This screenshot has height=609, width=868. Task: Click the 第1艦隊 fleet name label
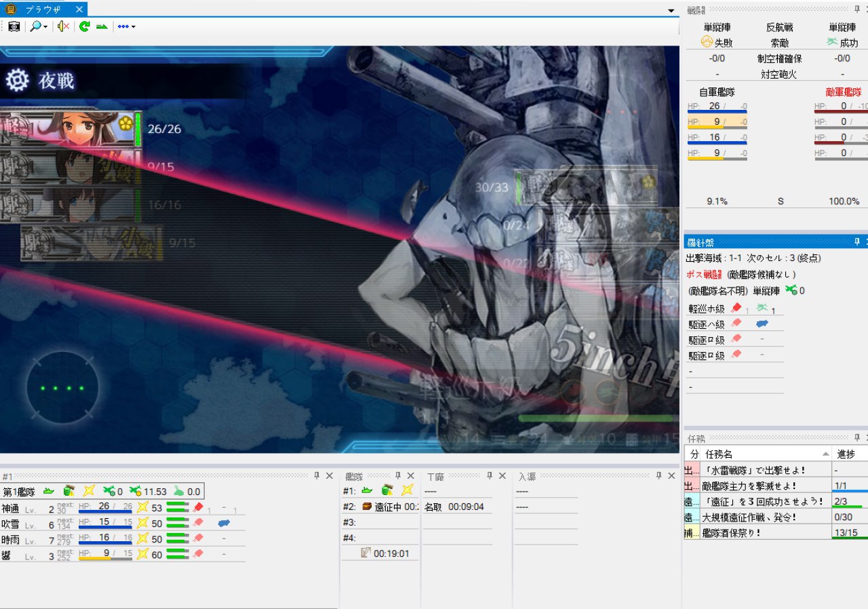point(19,492)
